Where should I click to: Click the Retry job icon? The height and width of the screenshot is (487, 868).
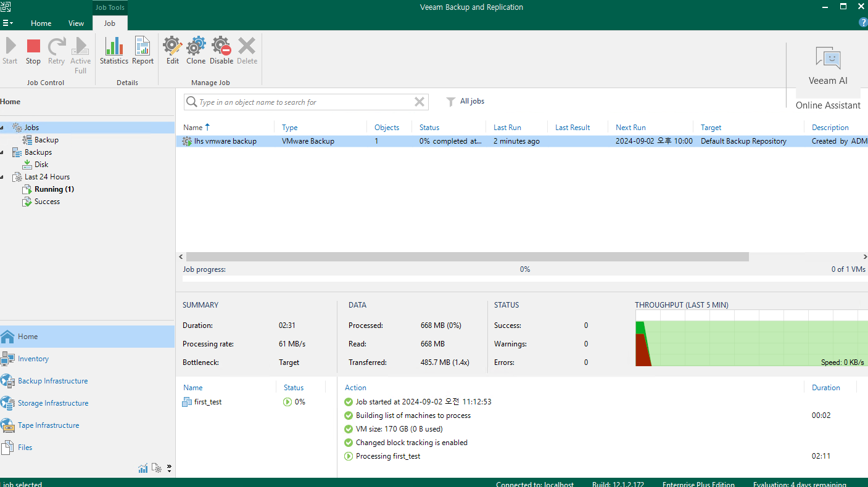[x=56, y=51]
